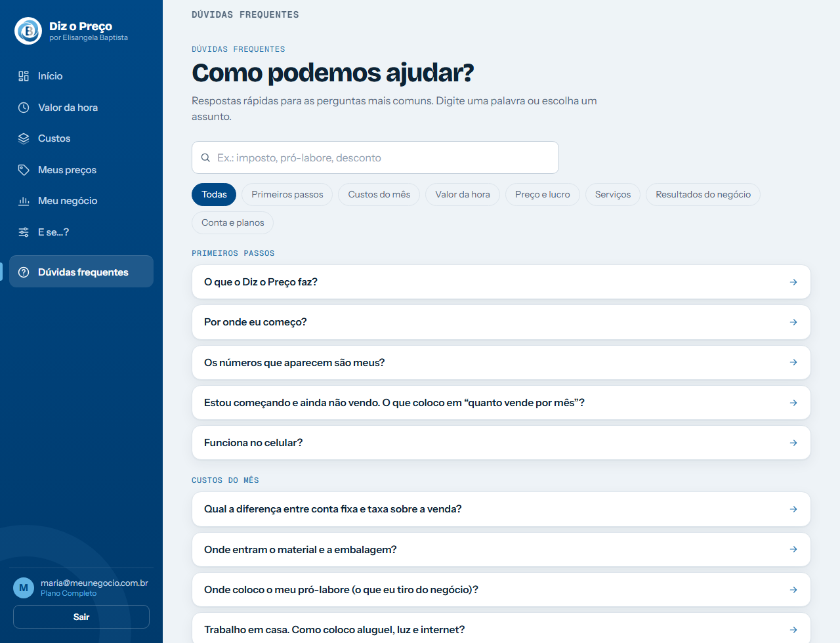Click the Valor da hora clock icon
This screenshot has width=840, height=643.
24,108
